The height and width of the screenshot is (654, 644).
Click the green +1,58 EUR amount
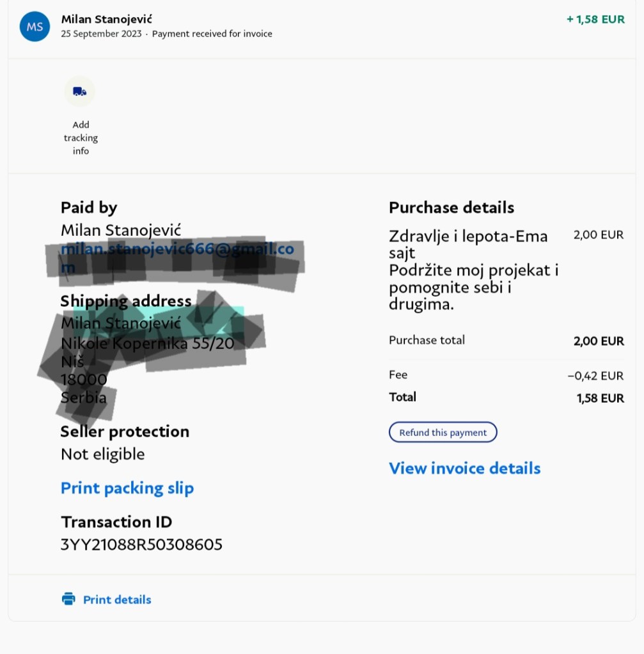(x=595, y=19)
